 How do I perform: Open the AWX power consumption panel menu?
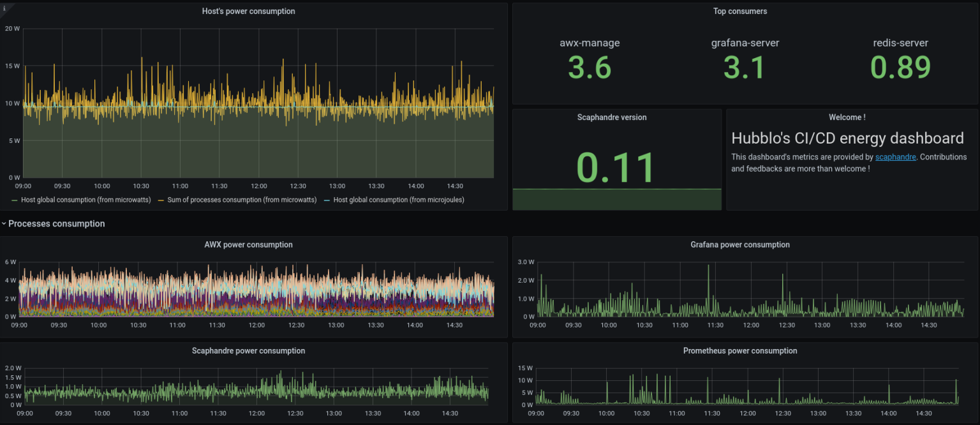[x=248, y=244]
